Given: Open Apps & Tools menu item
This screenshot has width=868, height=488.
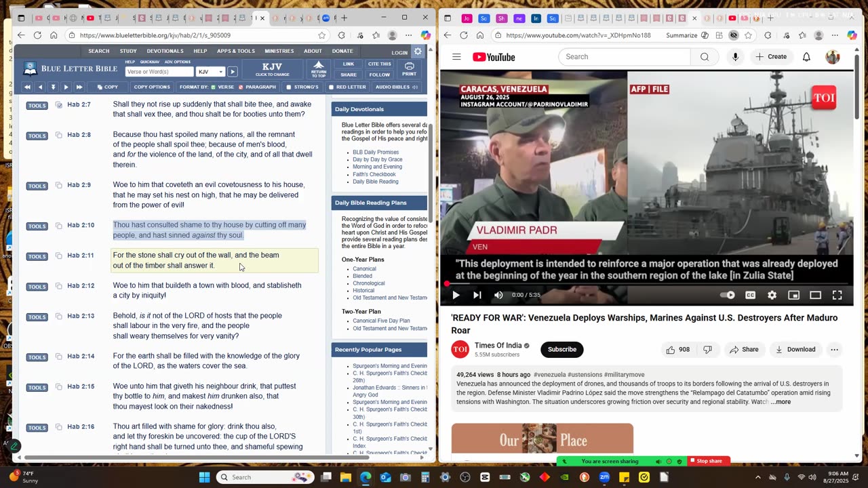Looking at the screenshot, I should coord(236,51).
